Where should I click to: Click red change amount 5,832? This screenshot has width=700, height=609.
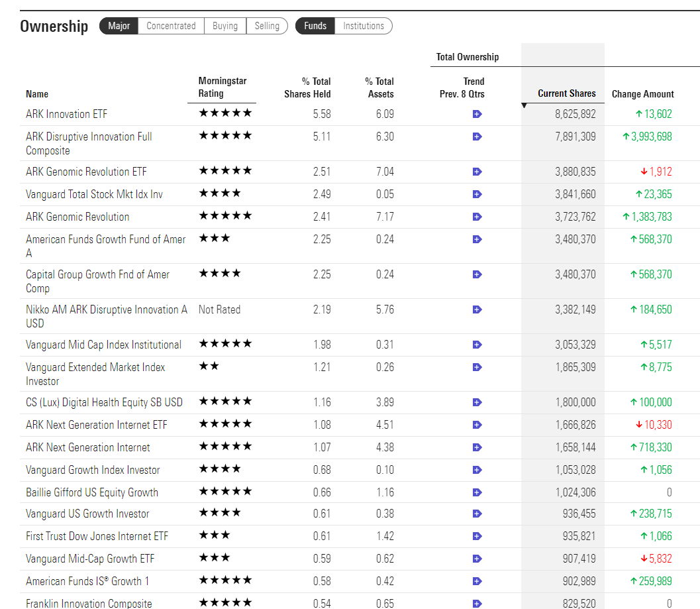[x=656, y=559]
